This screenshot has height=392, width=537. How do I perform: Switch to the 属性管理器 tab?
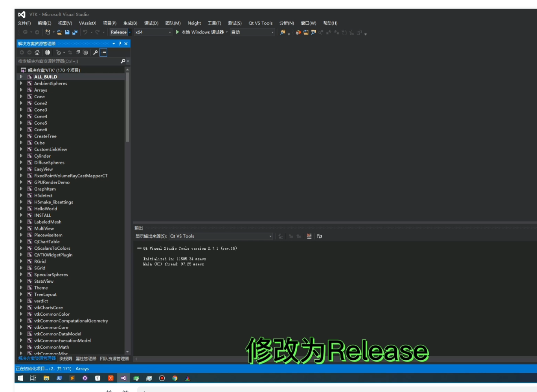click(x=86, y=359)
